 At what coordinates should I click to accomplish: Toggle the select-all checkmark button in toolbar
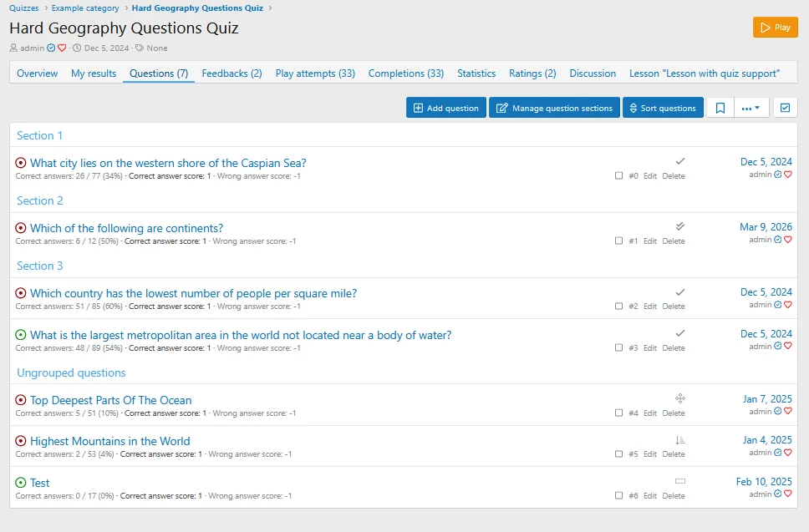[785, 108]
